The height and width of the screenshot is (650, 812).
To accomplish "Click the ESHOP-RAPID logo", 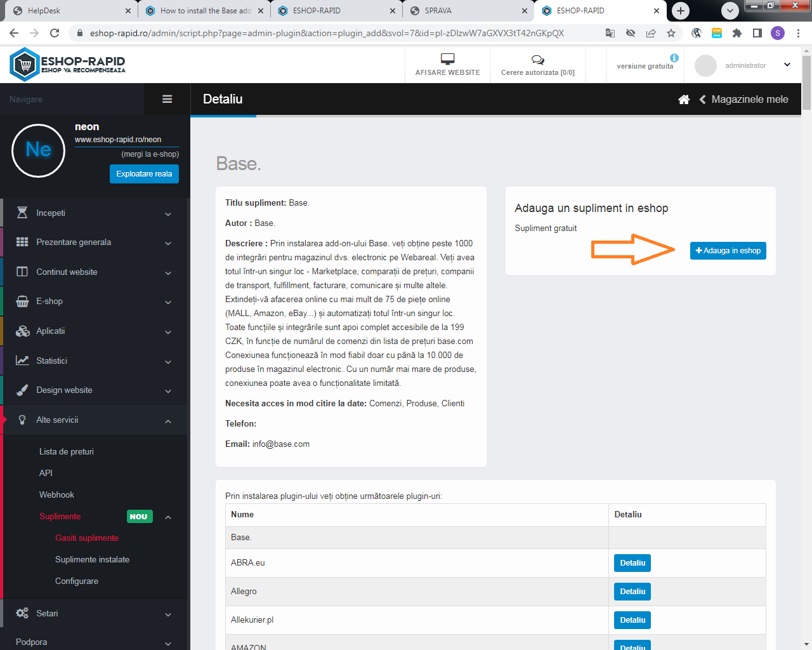I will click(x=68, y=64).
